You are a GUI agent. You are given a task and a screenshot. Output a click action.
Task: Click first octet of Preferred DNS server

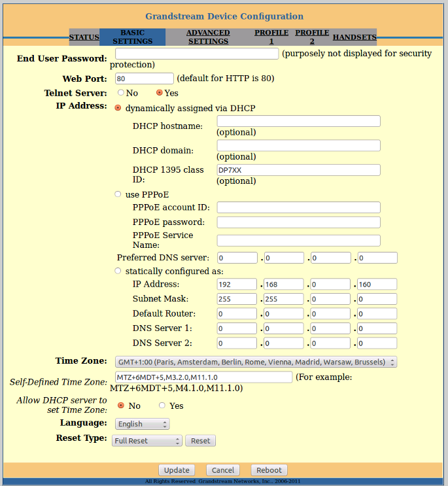point(237,258)
